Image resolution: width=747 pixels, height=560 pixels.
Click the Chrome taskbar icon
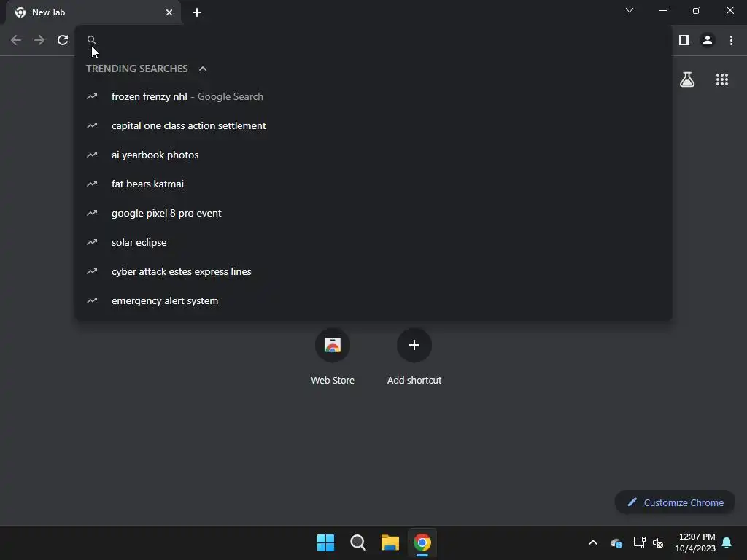422,542
